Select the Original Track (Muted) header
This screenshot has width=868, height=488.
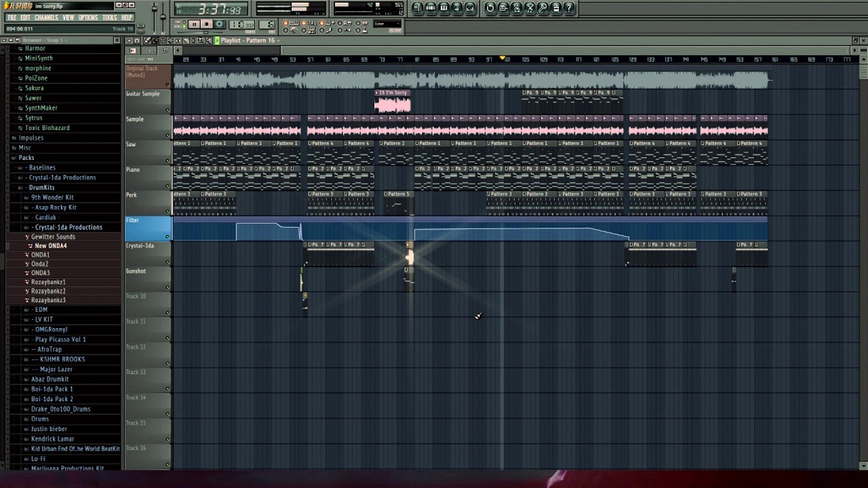[x=148, y=77]
